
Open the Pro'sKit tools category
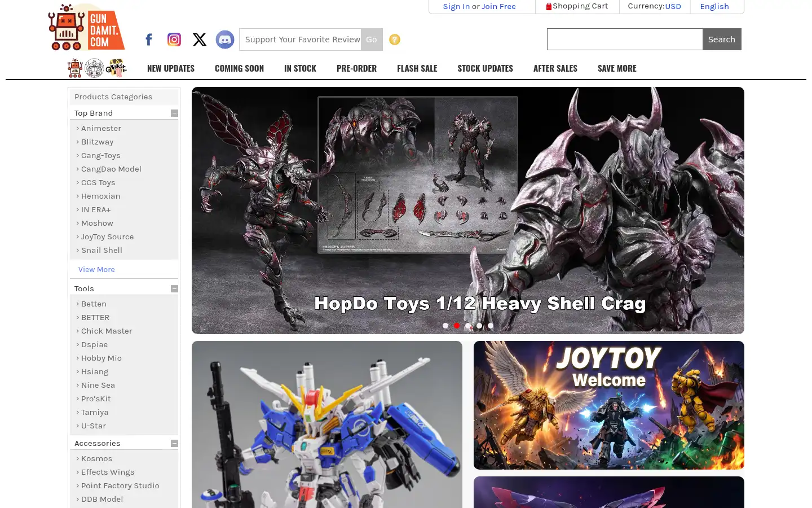(x=96, y=399)
